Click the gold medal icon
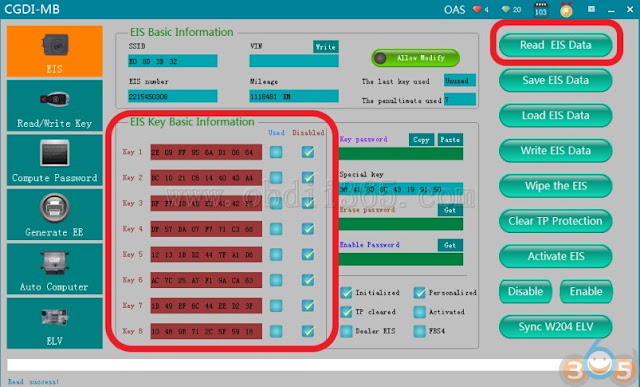This screenshot has height=387, width=640. pyautogui.click(x=566, y=9)
